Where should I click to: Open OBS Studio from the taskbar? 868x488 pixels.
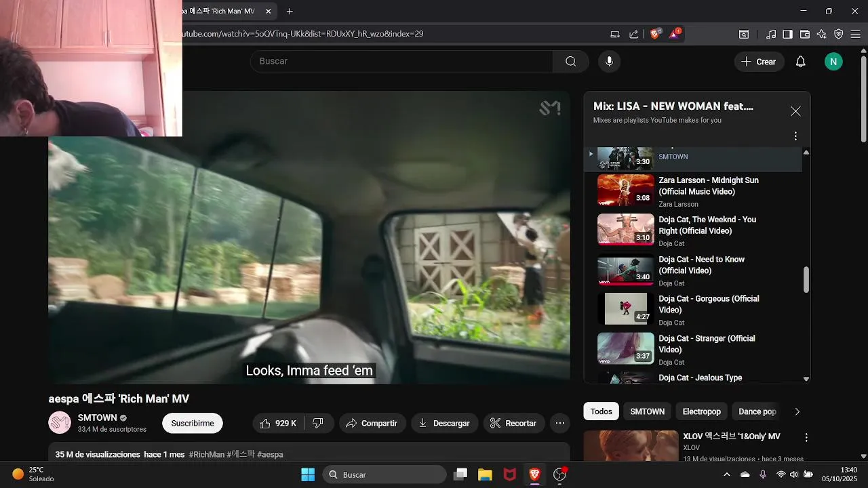tap(559, 474)
